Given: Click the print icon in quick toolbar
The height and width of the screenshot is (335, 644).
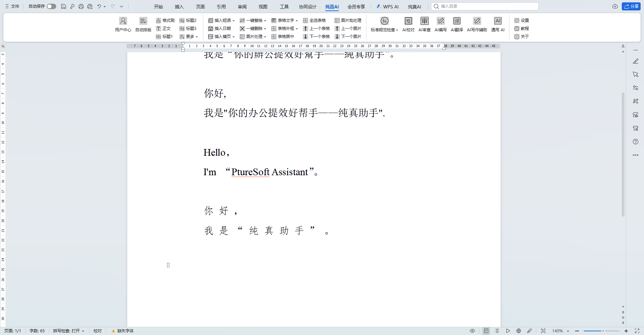Looking at the screenshot, I should (81, 6).
